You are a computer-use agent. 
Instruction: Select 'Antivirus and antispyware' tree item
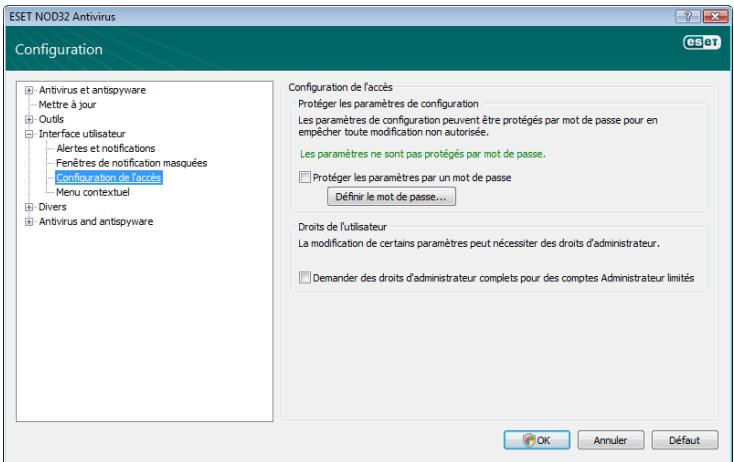(x=96, y=221)
